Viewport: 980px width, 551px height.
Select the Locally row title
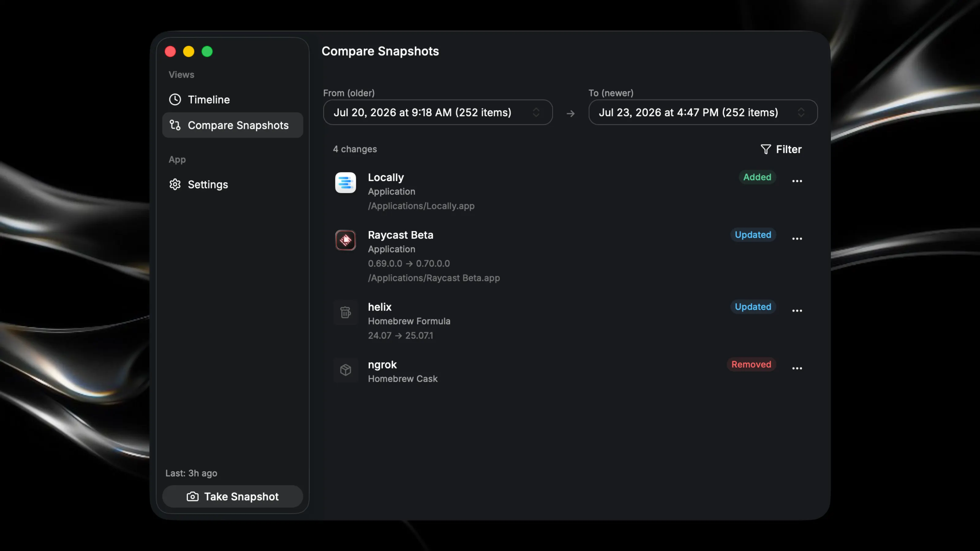point(386,178)
